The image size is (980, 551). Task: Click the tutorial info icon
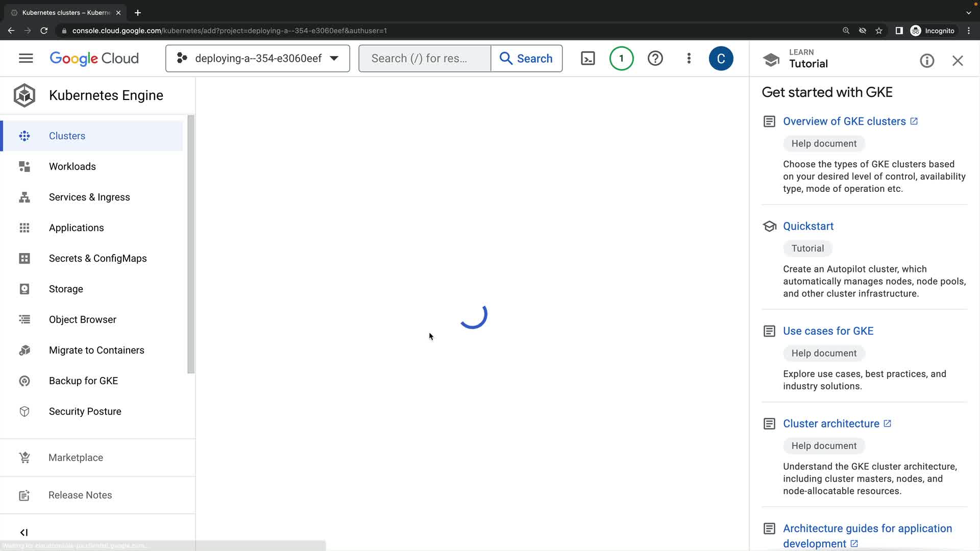927,61
